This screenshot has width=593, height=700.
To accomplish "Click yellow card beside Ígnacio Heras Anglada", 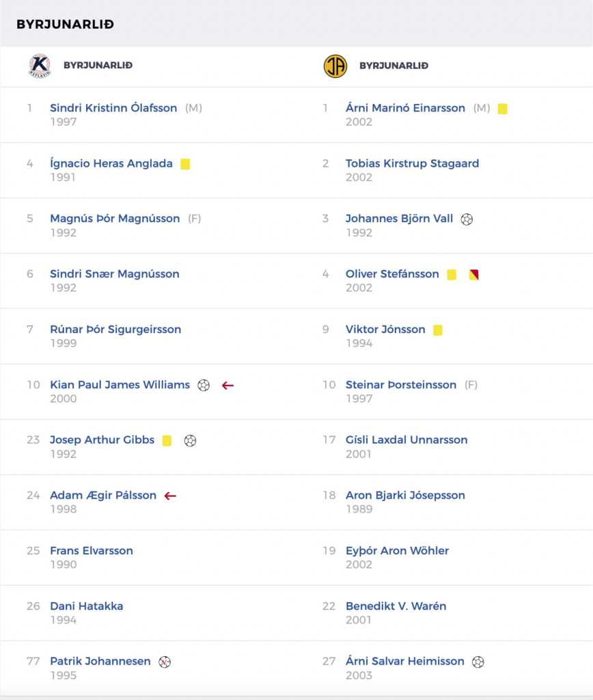I will pos(185,164).
